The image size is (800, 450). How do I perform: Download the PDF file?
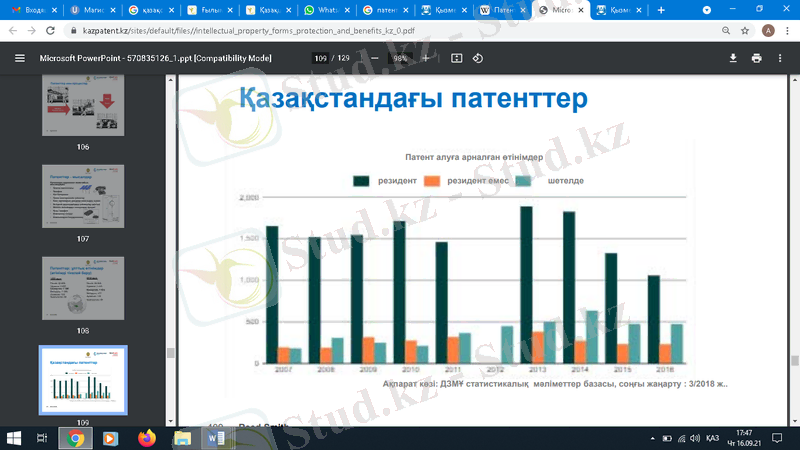coord(733,58)
